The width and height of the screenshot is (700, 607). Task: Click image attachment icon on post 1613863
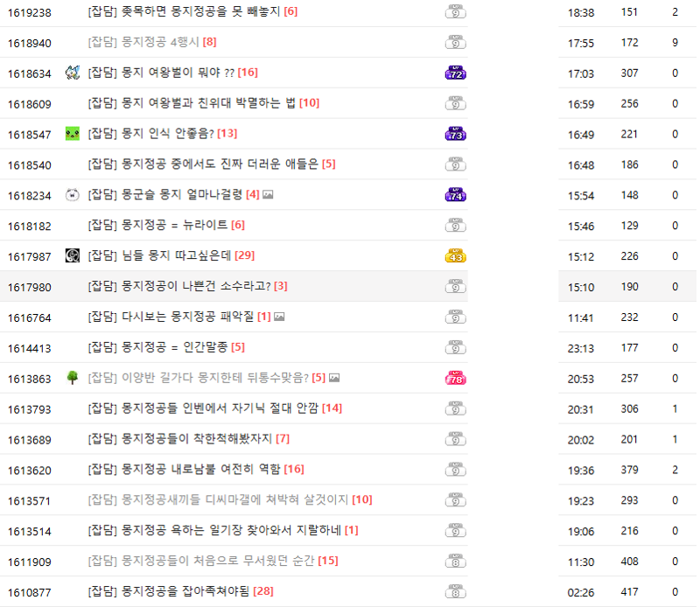(x=334, y=378)
